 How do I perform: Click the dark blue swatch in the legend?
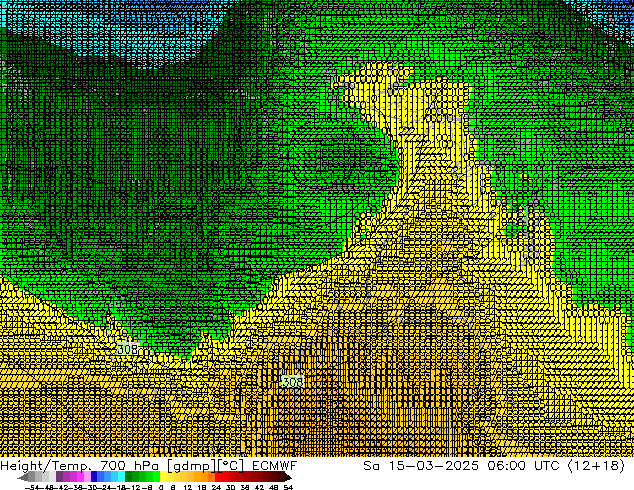[x=94, y=477]
